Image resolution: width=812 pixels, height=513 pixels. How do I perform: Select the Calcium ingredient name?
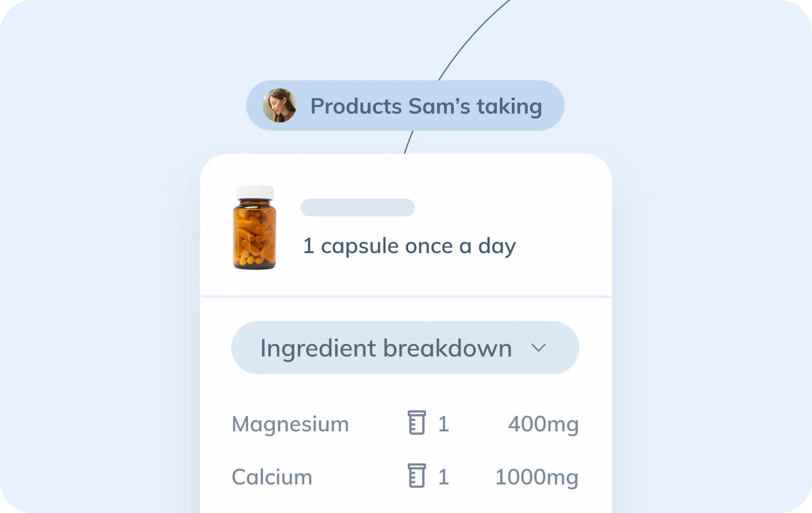[272, 477]
